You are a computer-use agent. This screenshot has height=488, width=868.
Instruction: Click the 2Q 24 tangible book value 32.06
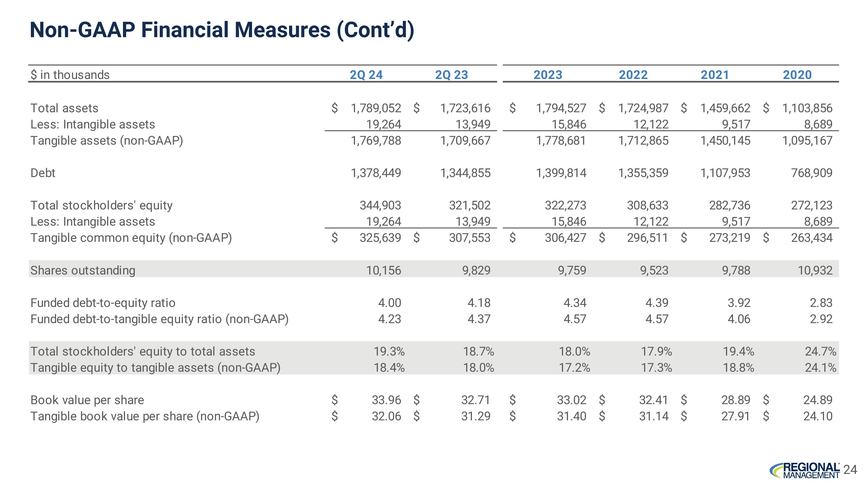coord(386,416)
